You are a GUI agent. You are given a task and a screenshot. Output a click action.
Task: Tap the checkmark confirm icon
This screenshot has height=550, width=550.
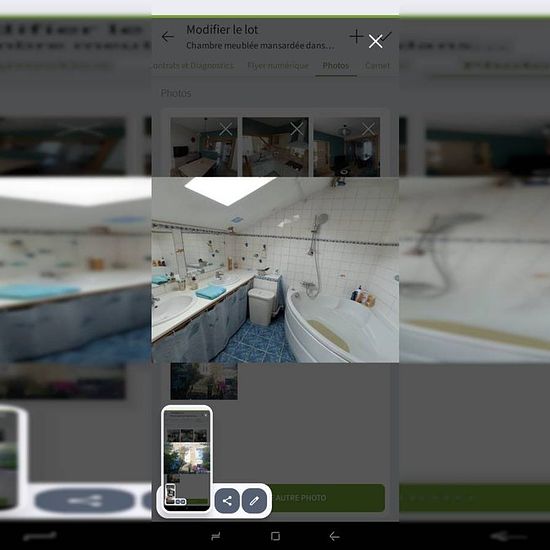(387, 36)
